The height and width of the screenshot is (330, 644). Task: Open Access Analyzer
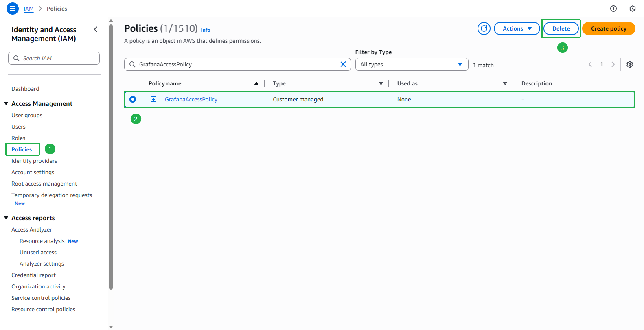[32, 229]
